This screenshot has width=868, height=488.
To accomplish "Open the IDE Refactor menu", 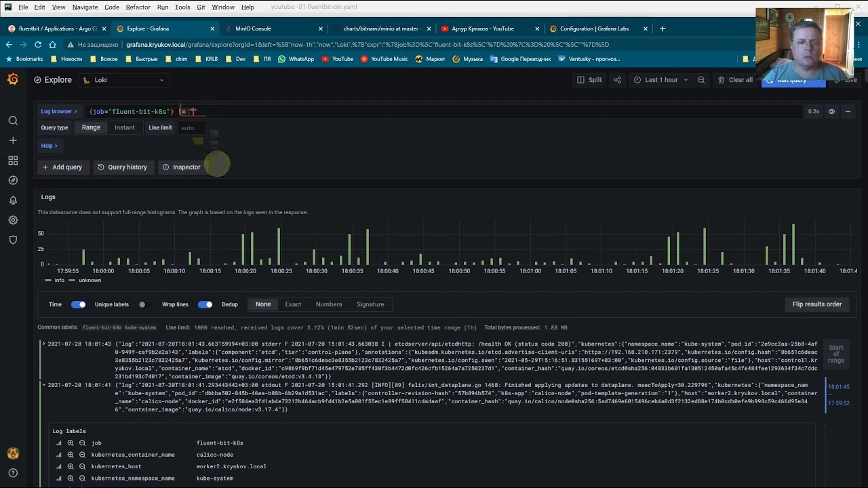I will tap(138, 7).
